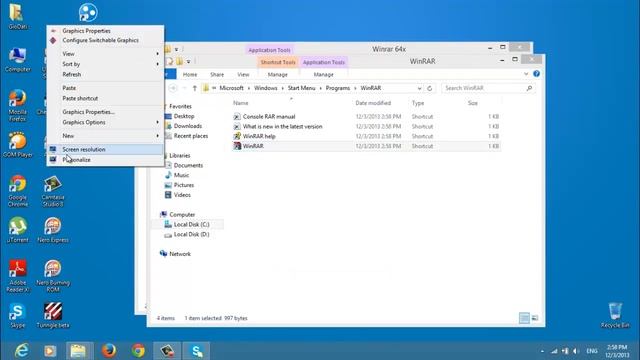The image size is (640, 360).
Task: Open the Computer desktop icon
Action: click(x=18, y=60)
